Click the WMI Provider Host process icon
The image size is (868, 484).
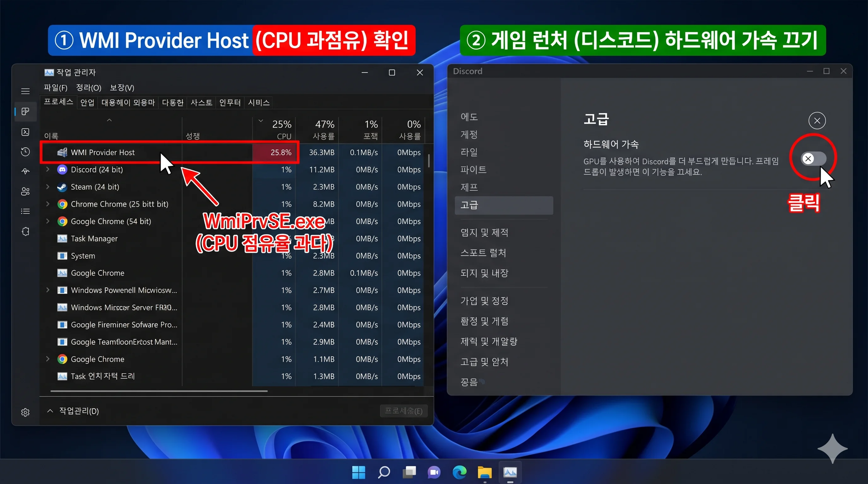pos(62,153)
